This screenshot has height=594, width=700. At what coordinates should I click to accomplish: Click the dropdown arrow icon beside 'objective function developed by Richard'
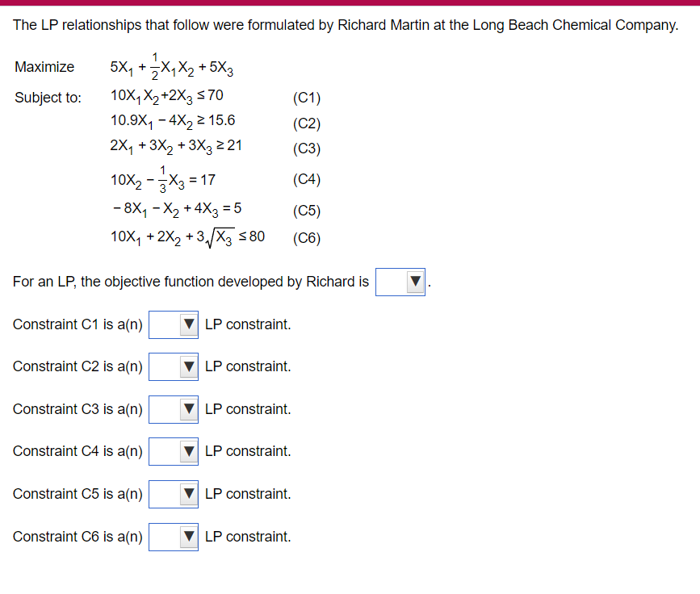coord(415,282)
